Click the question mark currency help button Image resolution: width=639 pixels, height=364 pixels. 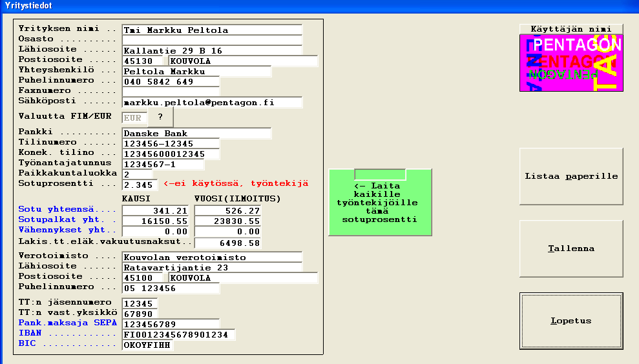pos(160,117)
